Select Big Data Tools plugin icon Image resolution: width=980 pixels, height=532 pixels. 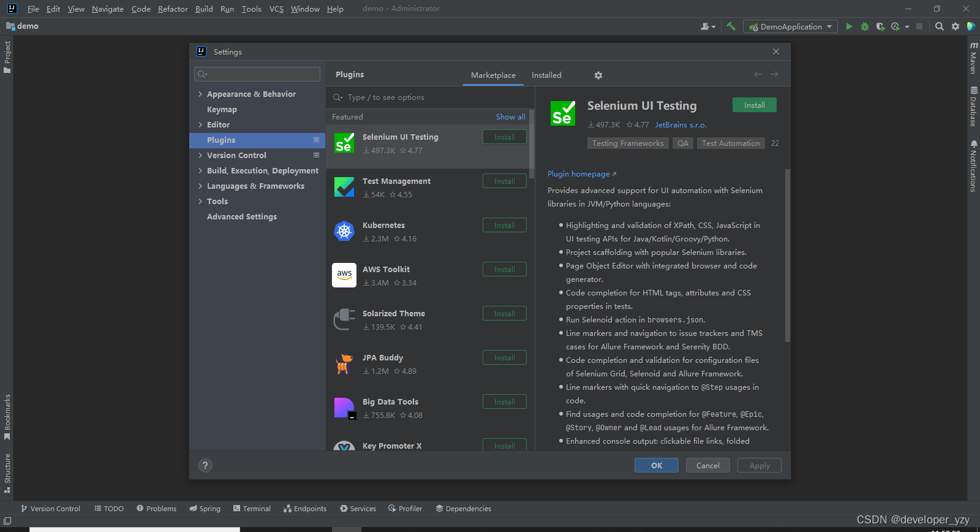click(x=344, y=408)
